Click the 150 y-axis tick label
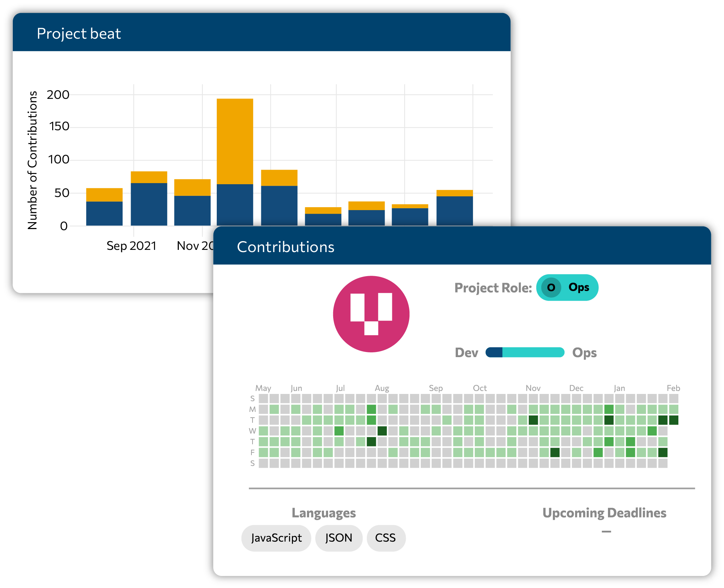The image size is (724, 588). pyautogui.click(x=59, y=127)
